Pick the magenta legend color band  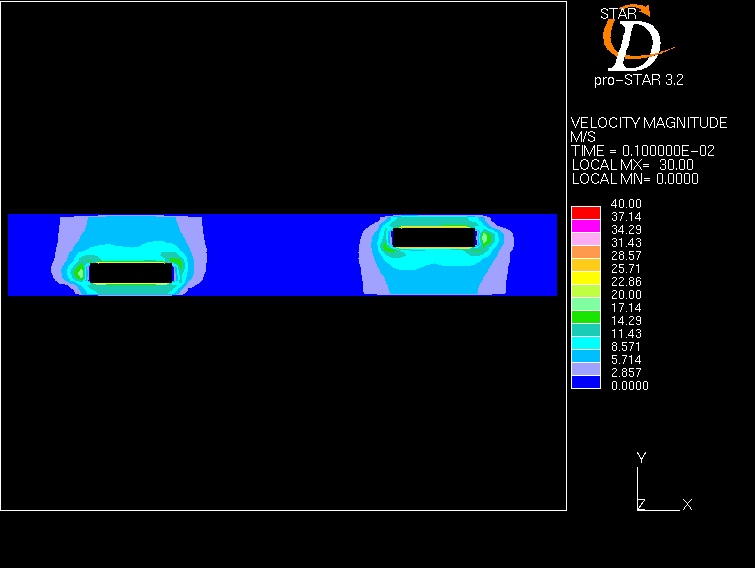tap(585, 224)
